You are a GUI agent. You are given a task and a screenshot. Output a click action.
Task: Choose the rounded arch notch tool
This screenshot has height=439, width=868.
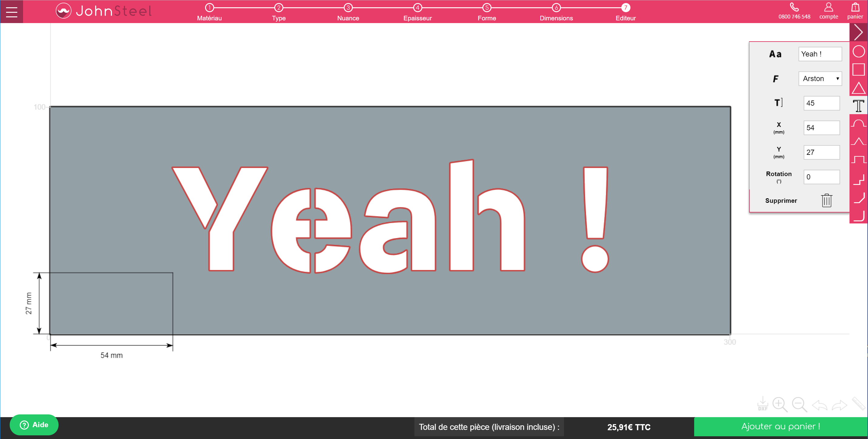point(858,124)
